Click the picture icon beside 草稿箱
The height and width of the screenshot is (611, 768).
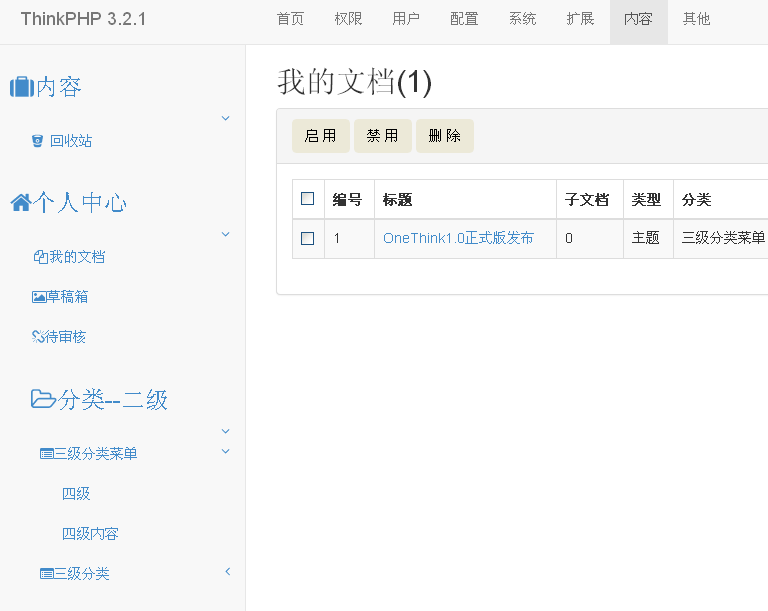coord(39,297)
